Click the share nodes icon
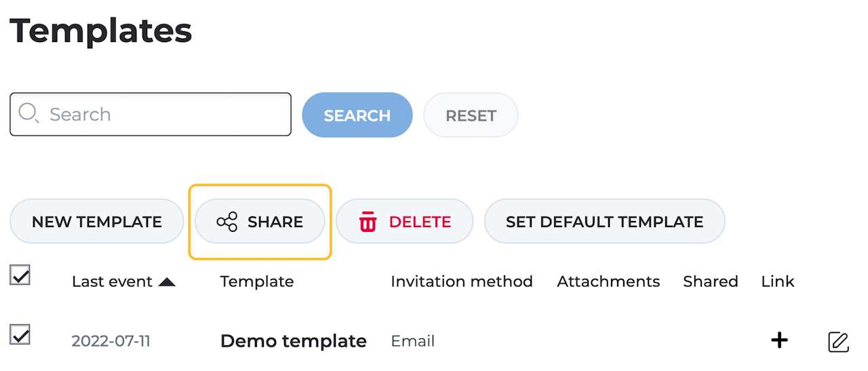 click(x=227, y=222)
